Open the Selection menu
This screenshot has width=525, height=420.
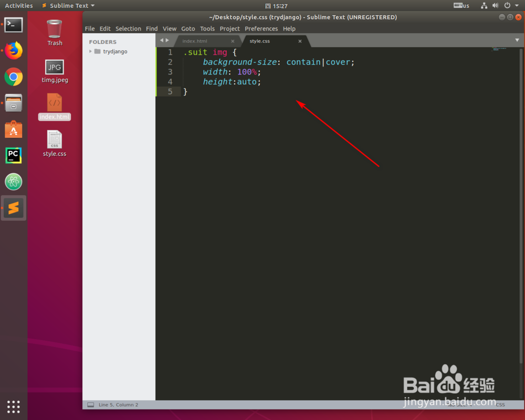128,29
